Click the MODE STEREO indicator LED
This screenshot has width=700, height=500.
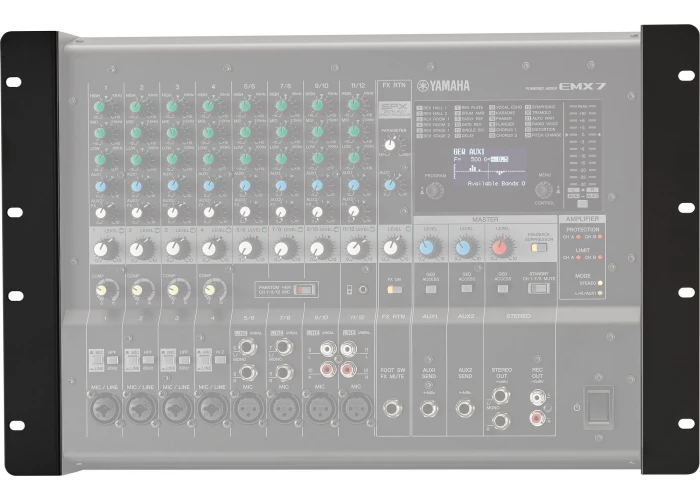(600, 283)
